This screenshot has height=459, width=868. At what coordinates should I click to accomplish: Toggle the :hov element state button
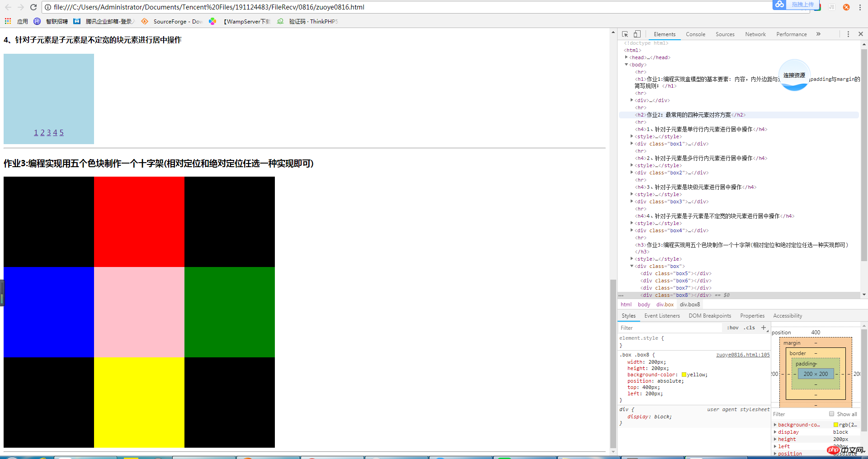pos(733,328)
